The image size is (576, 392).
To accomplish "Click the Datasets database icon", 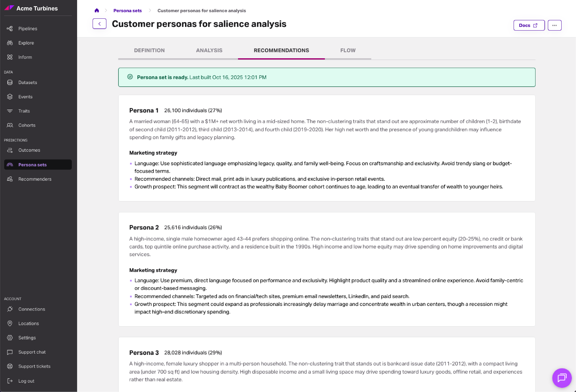I will 10,82.
